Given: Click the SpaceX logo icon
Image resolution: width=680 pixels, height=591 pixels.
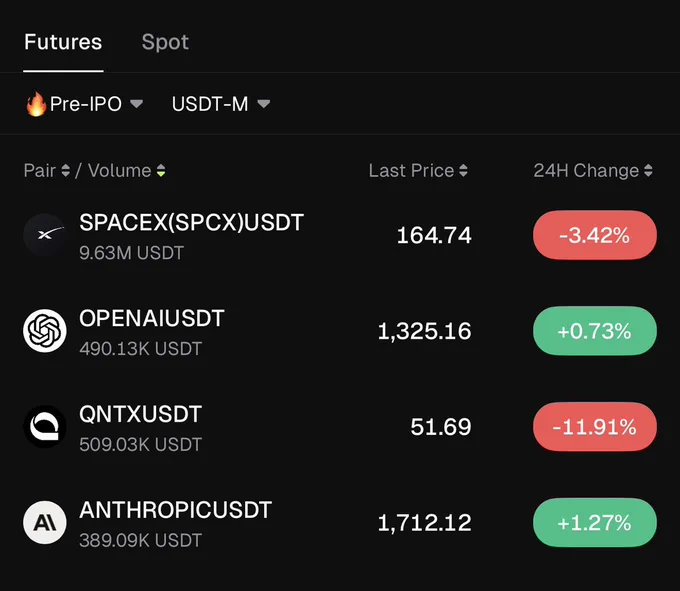Looking at the screenshot, I should pos(45,235).
